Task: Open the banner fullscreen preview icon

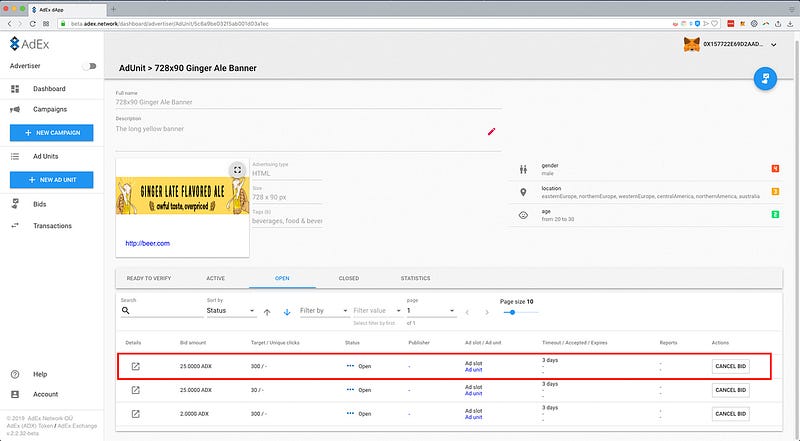Action: pyautogui.click(x=237, y=170)
